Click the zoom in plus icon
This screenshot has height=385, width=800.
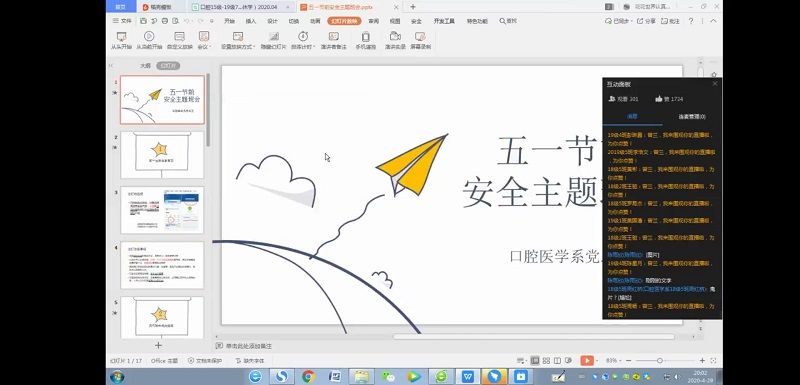click(x=702, y=361)
